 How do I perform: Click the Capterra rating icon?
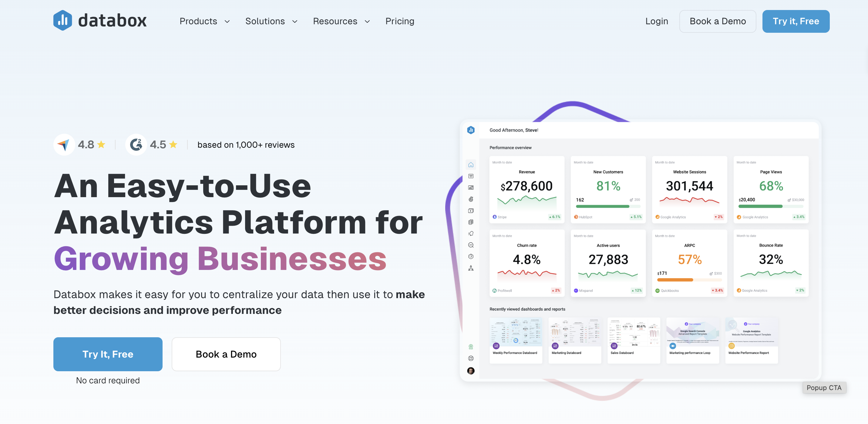pyautogui.click(x=64, y=145)
